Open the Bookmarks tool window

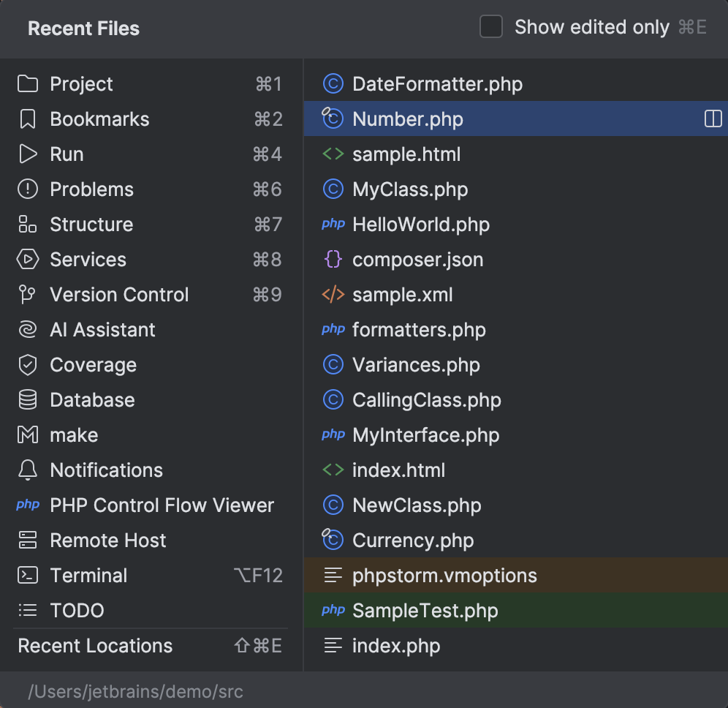[x=99, y=118]
